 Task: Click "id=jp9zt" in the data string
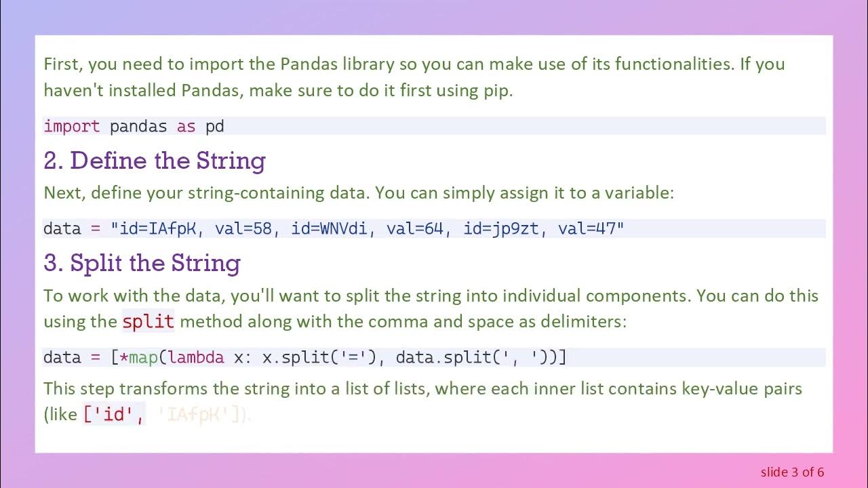click(x=500, y=228)
